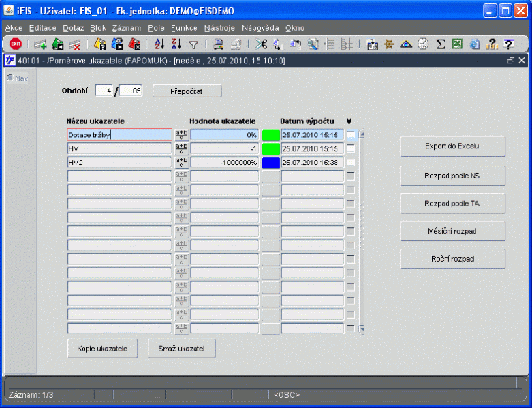Click the ship wheel toolbar icon
Image resolution: width=532 pixels, height=408 pixels.
tap(389, 44)
